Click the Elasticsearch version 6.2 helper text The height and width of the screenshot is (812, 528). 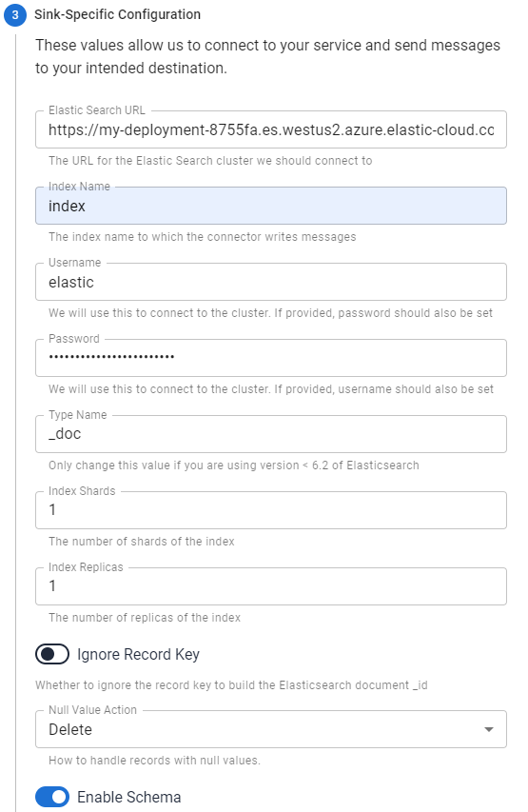pyautogui.click(x=234, y=465)
